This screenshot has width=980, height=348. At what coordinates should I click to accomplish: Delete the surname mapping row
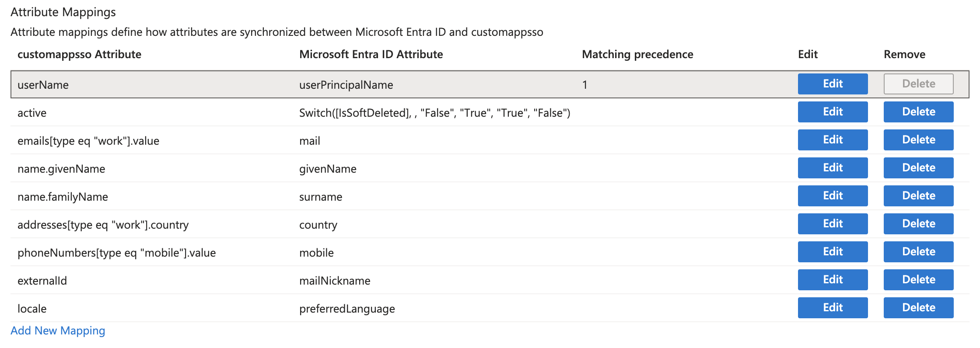(918, 196)
